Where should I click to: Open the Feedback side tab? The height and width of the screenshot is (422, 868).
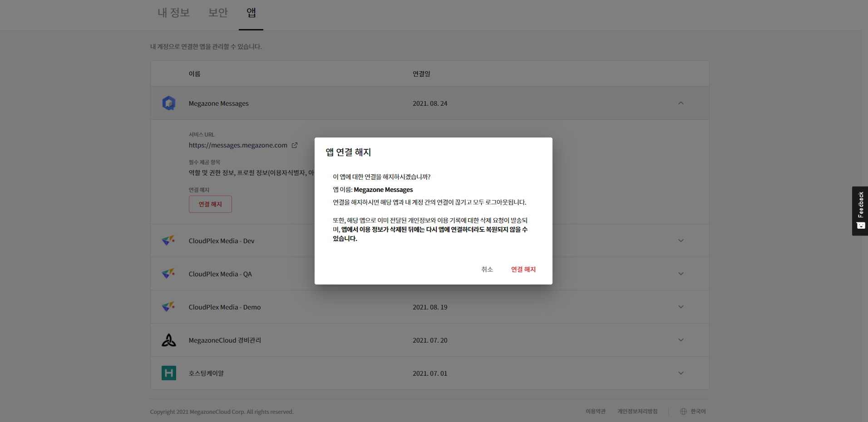point(860,211)
